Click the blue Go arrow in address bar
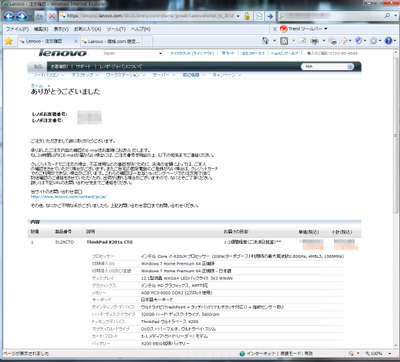This screenshot has width=400, height=362. 270,16
